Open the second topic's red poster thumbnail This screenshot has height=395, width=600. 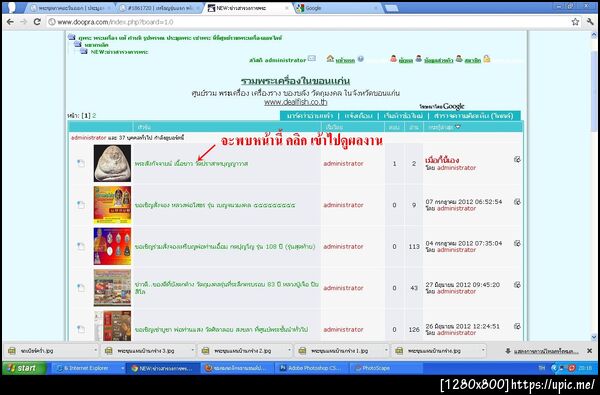(x=112, y=205)
